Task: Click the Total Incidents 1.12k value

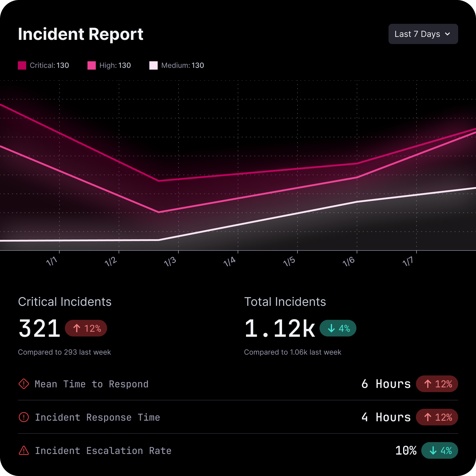Action: click(280, 328)
